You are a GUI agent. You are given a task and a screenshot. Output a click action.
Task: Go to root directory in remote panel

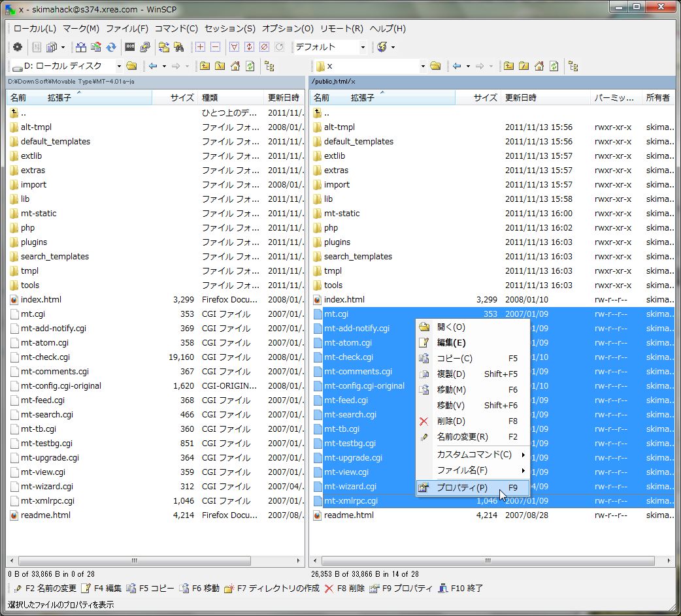pos(524,66)
